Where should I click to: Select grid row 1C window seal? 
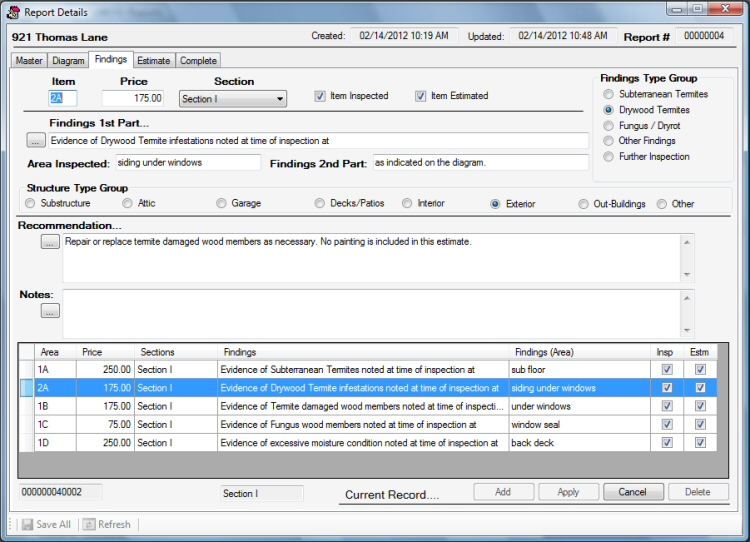click(x=368, y=424)
